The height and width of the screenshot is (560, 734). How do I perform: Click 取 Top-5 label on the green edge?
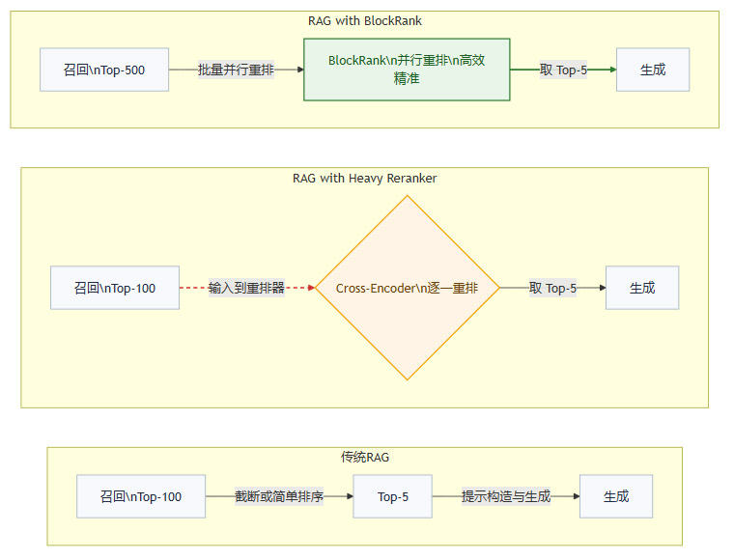[x=563, y=70]
